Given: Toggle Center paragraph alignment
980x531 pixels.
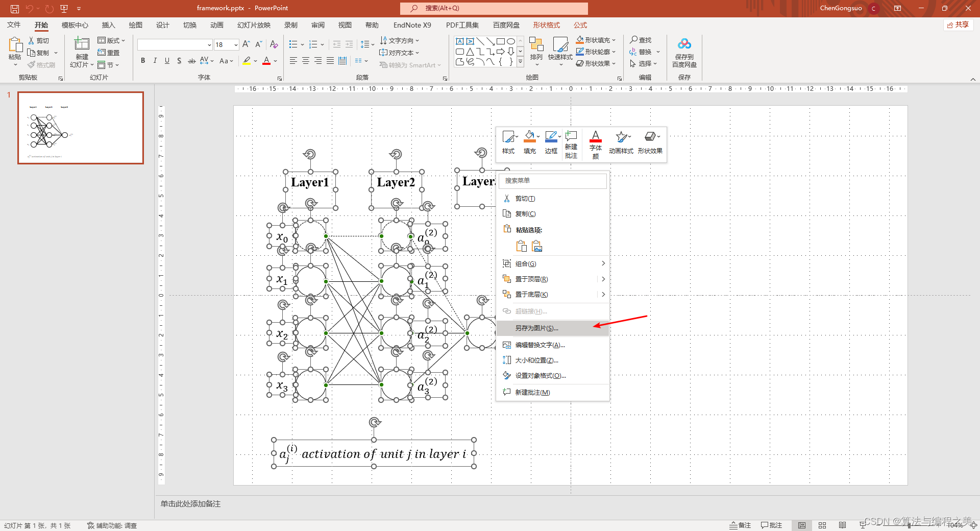Looking at the screenshot, I should [306, 61].
